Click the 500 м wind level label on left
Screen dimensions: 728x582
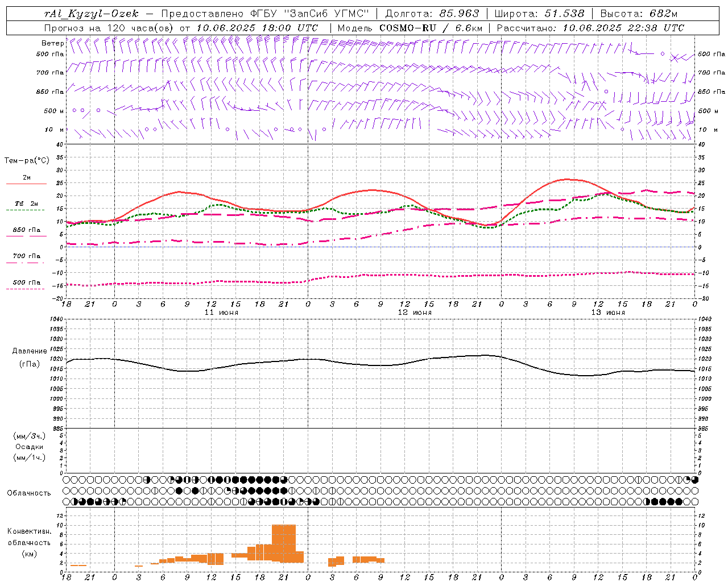coord(54,111)
